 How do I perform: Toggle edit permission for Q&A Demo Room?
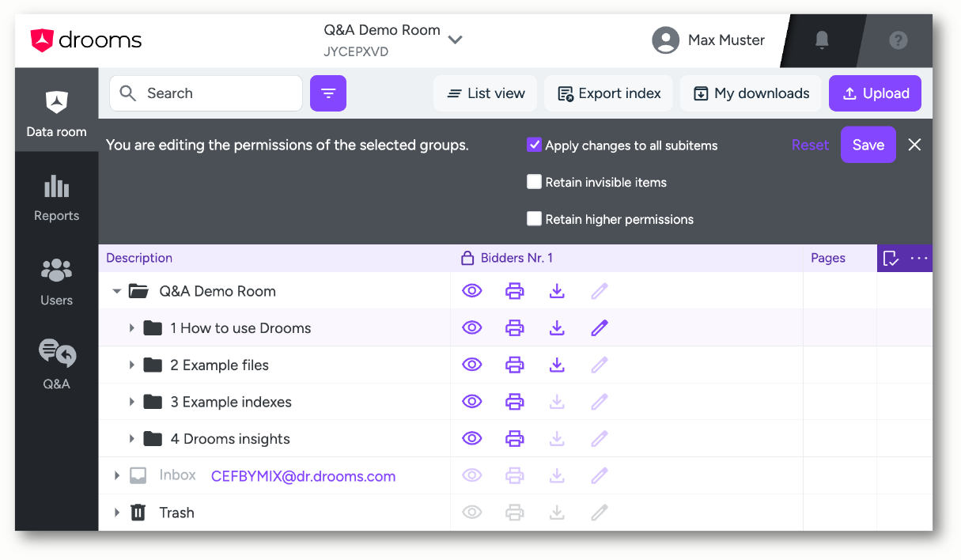coord(600,291)
